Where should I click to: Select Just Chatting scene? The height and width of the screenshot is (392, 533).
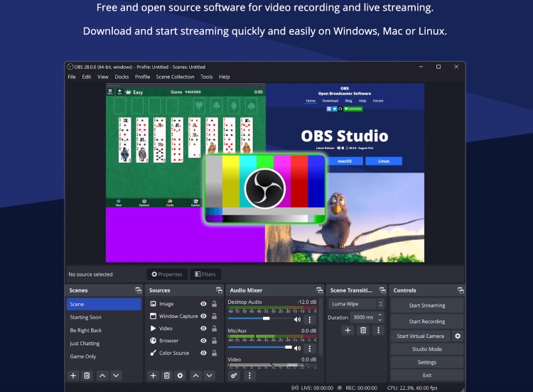tap(104, 344)
